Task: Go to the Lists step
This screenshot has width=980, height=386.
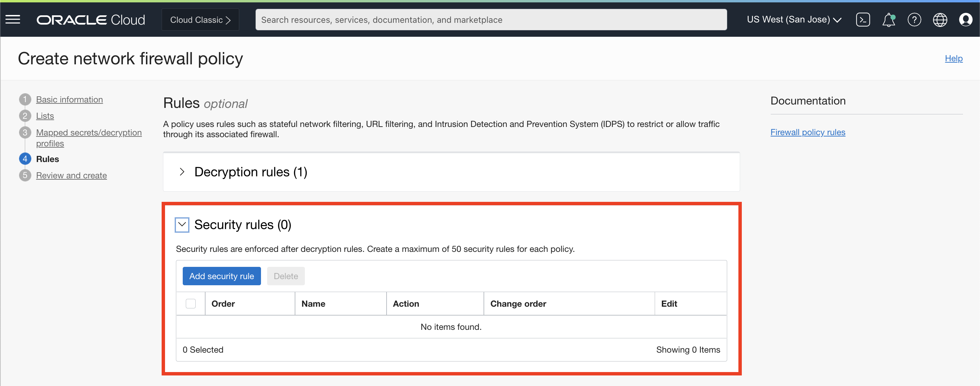Action: pos(45,116)
